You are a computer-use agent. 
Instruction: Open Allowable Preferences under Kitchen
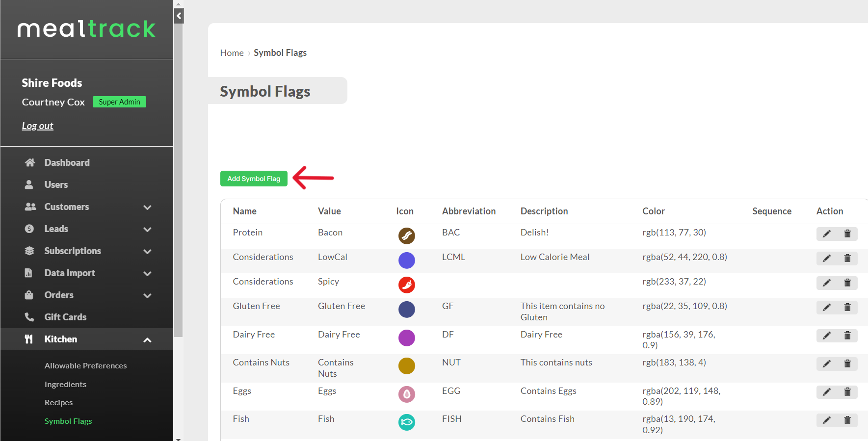(x=85, y=366)
